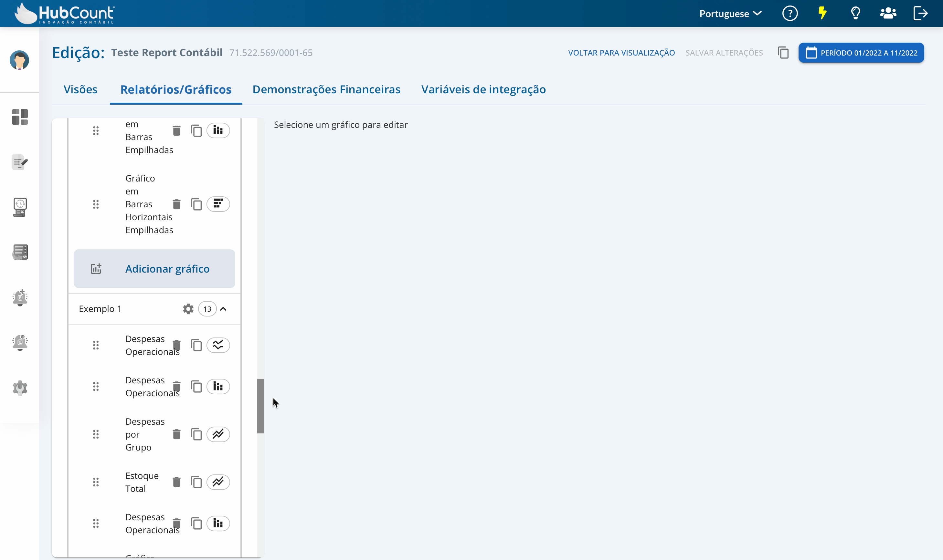Image resolution: width=943 pixels, height=560 pixels.
Task: Open the Portuguese language dropdown
Action: point(730,14)
